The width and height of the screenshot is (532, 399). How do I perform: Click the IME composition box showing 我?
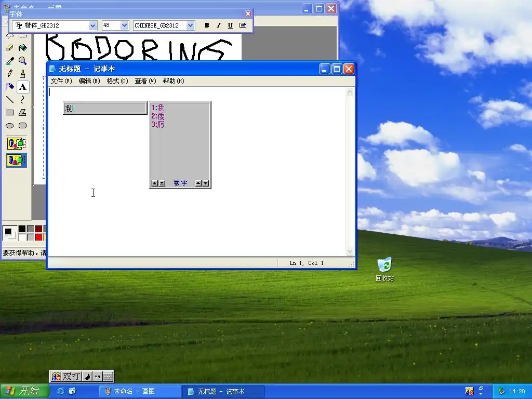[105, 108]
